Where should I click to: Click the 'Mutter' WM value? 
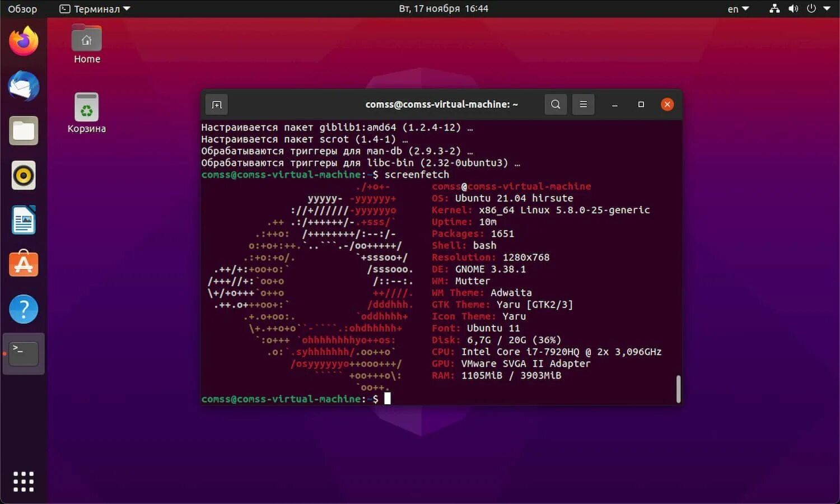[x=473, y=281]
